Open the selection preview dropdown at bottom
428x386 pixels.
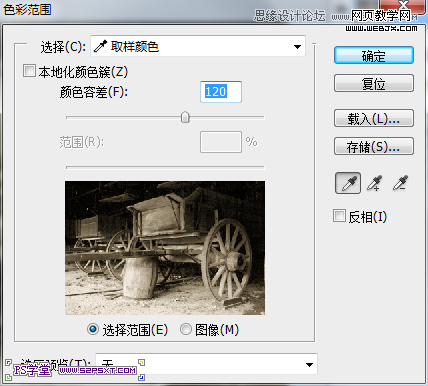click(x=206, y=364)
